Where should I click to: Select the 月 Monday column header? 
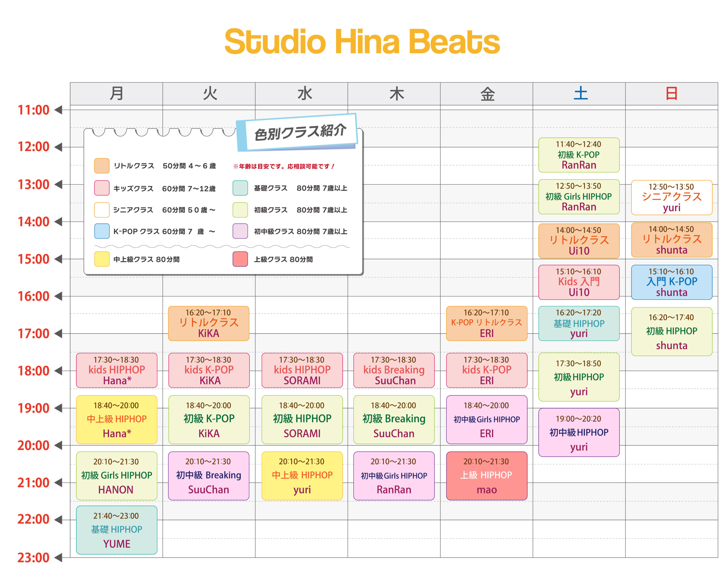click(x=116, y=93)
